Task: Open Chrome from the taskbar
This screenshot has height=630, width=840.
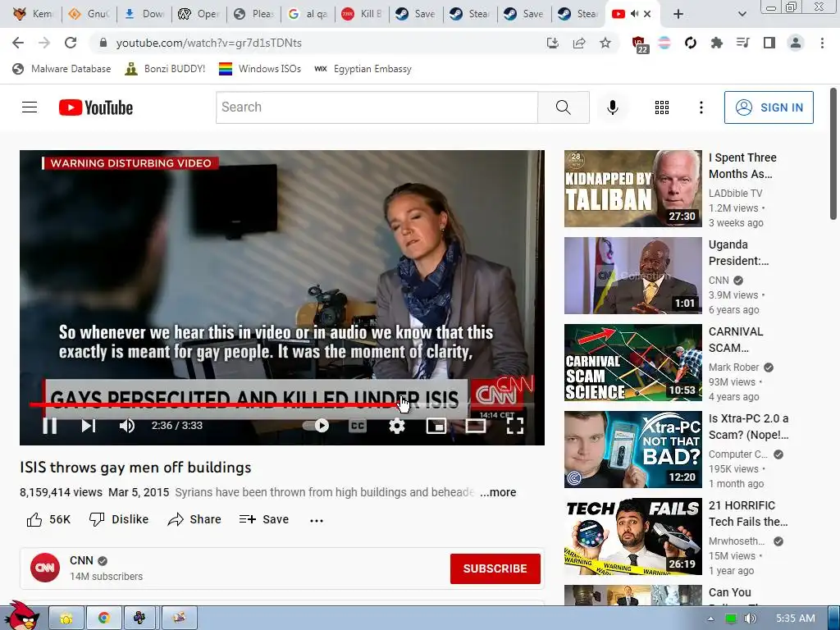Action: point(104,619)
